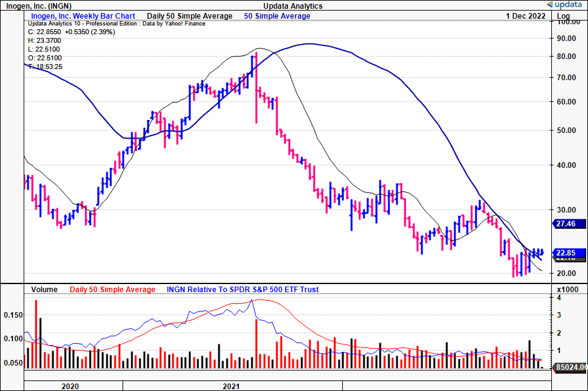Toggle the Log scale label
Image resolution: width=588 pixels, height=391 pixels.
(x=563, y=16)
